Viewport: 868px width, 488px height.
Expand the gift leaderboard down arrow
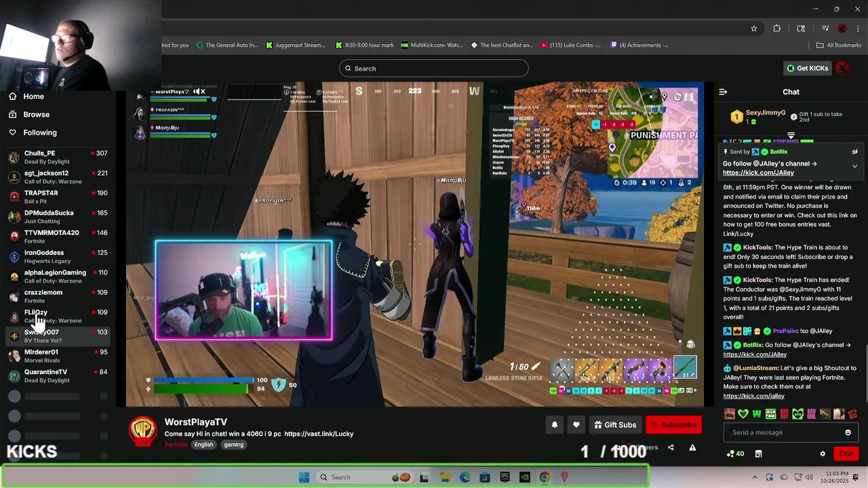point(791,136)
